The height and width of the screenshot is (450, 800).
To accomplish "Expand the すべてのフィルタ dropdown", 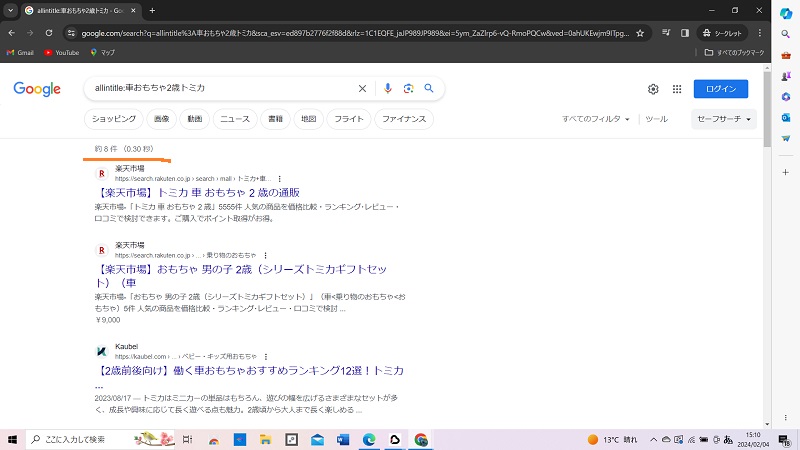I will click(596, 119).
